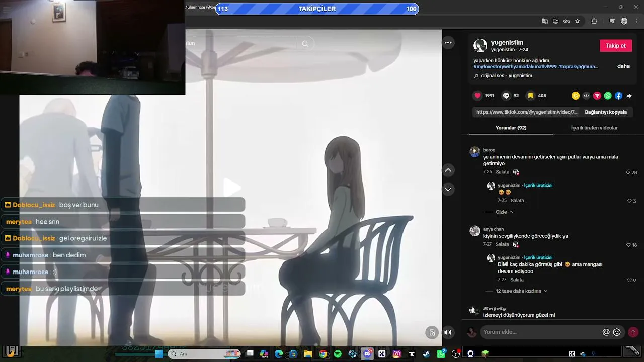Post the comment with the red arrow button
The image size is (644, 362).
click(633, 332)
